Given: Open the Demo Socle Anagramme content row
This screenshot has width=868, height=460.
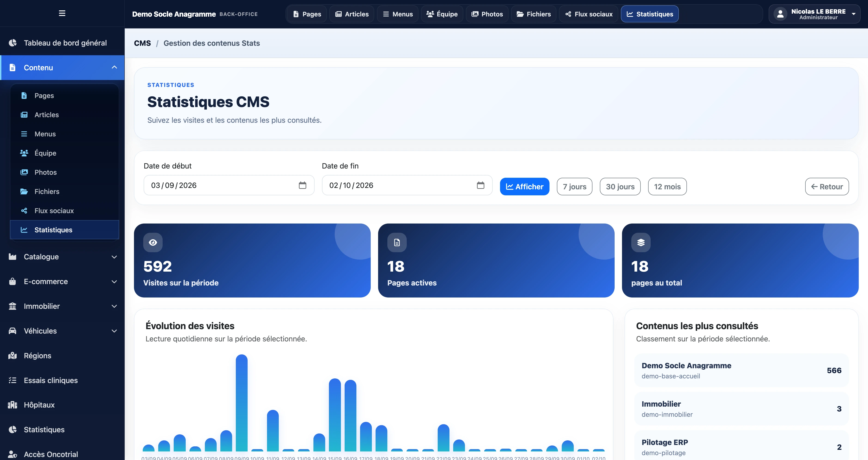Looking at the screenshot, I should pos(741,370).
